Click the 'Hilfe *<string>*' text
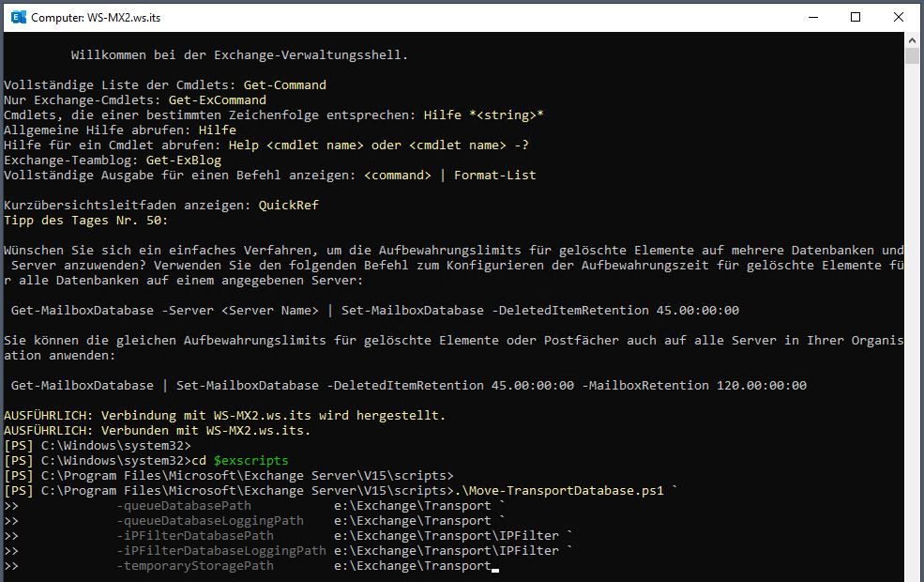 (x=483, y=115)
